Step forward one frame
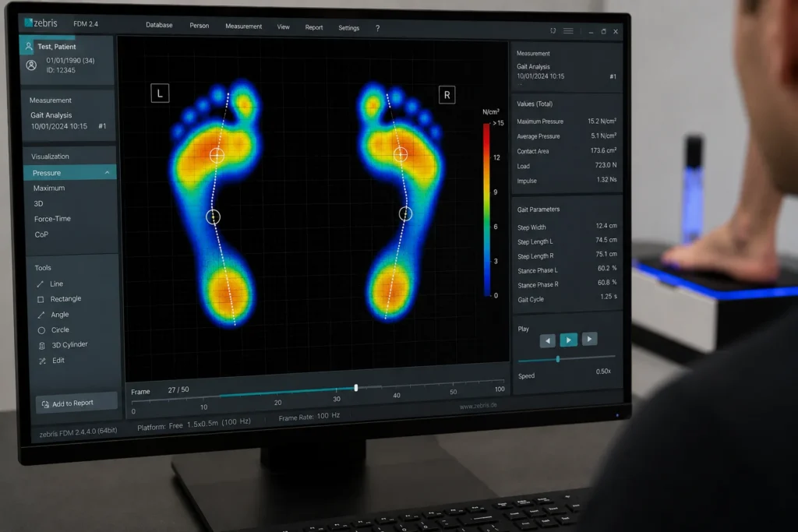Viewport: 798px width, 532px height. 589,339
